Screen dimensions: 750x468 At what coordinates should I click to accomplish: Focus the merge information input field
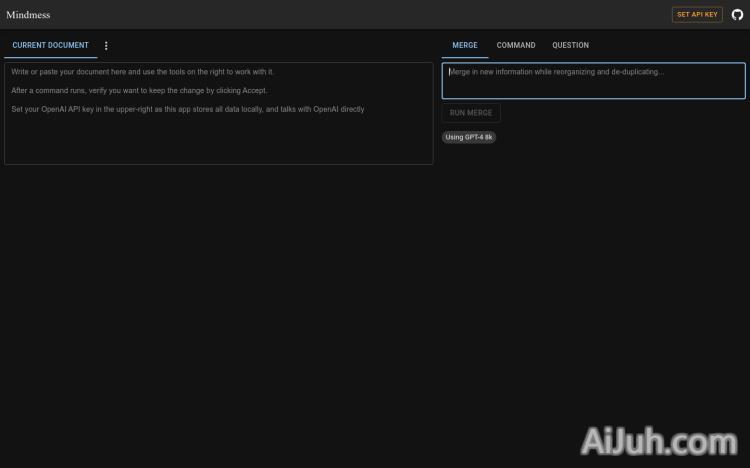pyautogui.click(x=593, y=81)
